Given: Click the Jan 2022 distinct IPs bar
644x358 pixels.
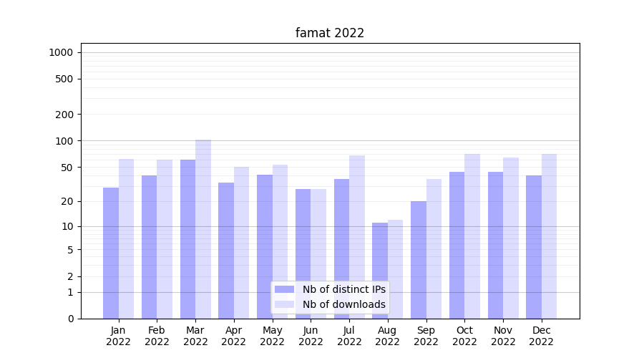Looking at the screenshot, I should (x=111, y=253).
